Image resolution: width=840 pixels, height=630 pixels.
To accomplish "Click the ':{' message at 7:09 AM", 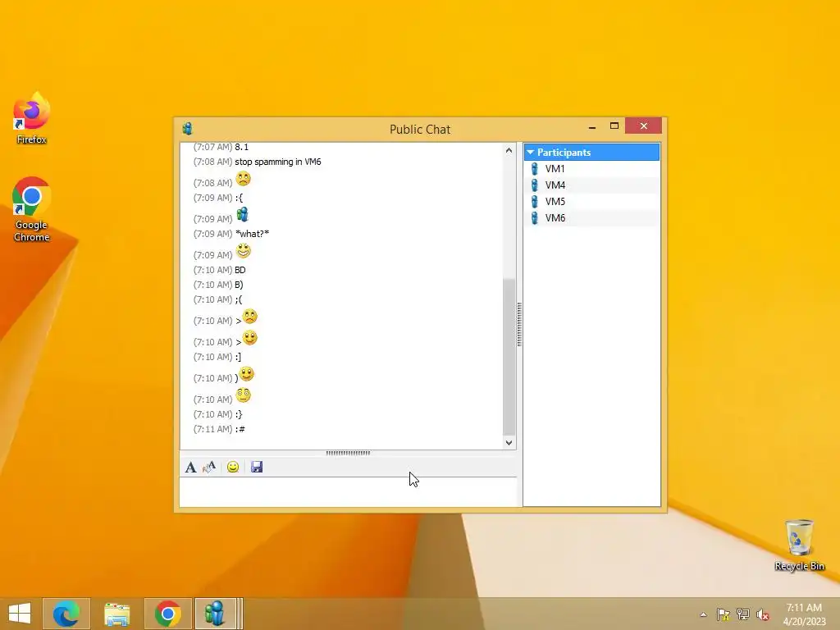I will [x=239, y=199].
